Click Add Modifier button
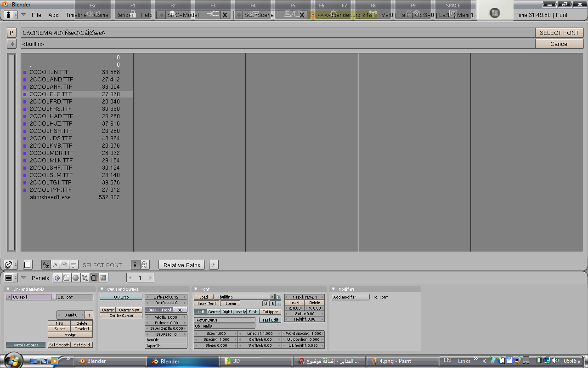 coord(351,297)
